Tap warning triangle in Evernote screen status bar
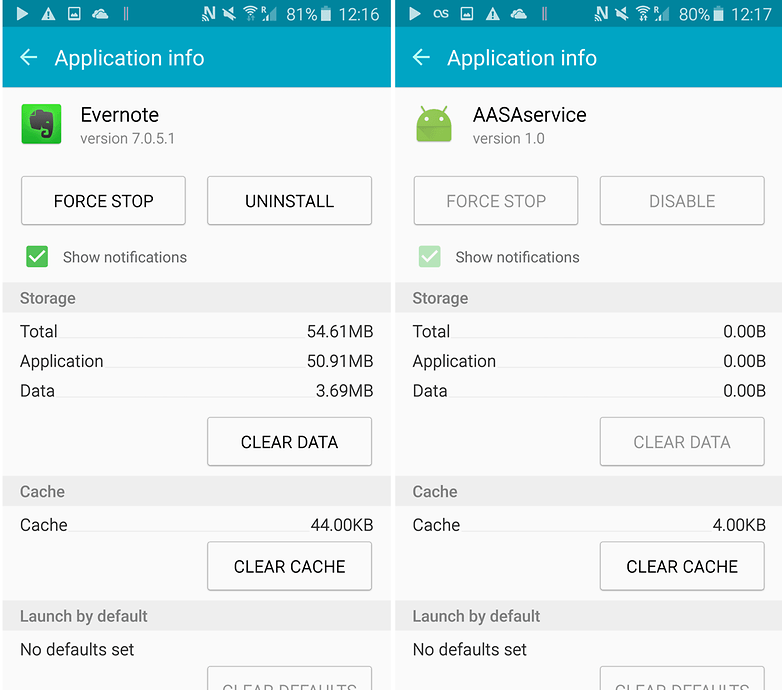 point(48,14)
